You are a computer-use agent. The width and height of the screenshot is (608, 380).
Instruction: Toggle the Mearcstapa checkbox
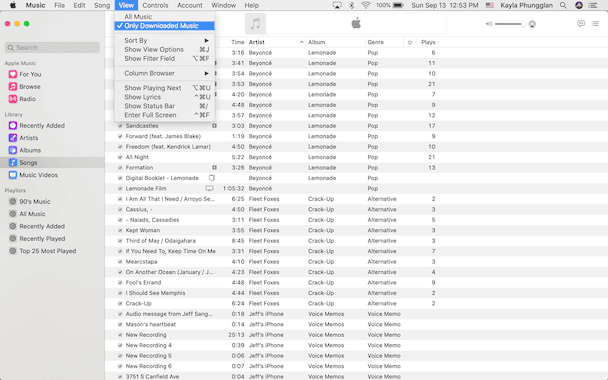coord(120,262)
